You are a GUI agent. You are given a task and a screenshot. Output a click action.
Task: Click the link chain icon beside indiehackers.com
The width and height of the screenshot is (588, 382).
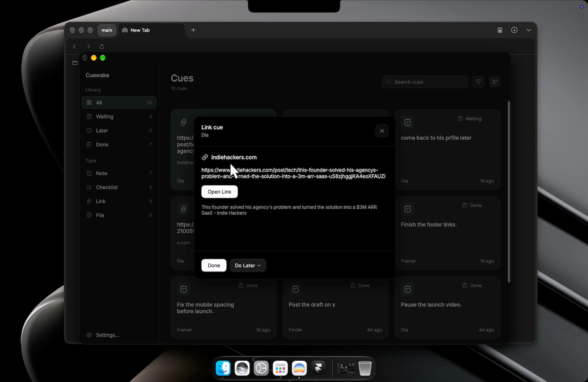click(205, 157)
